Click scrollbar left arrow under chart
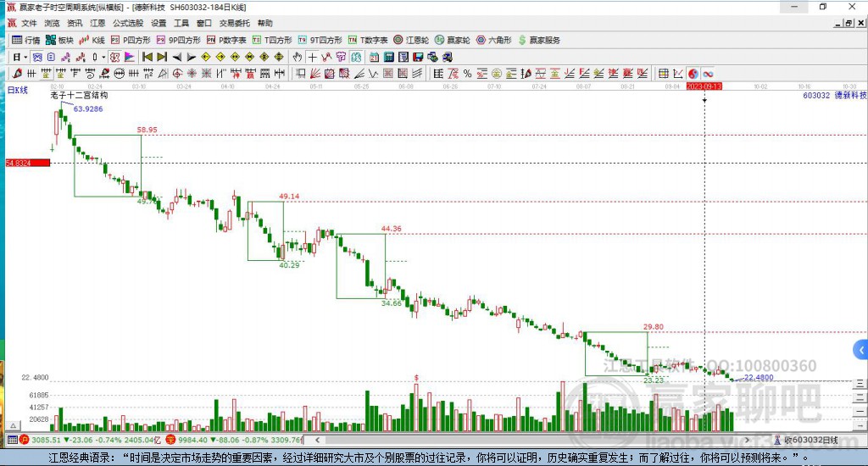The width and height of the screenshot is (868, 466). click(x=317, y=440)
